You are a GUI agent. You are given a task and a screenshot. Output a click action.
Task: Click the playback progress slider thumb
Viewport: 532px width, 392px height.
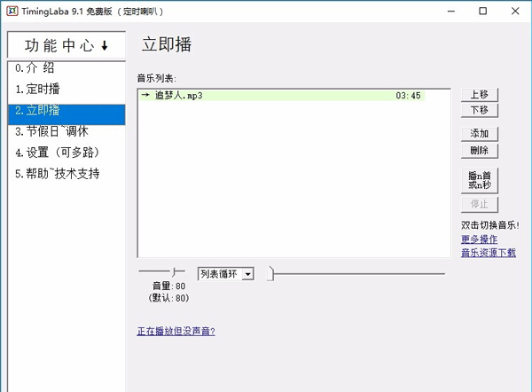tap(270, 273)
